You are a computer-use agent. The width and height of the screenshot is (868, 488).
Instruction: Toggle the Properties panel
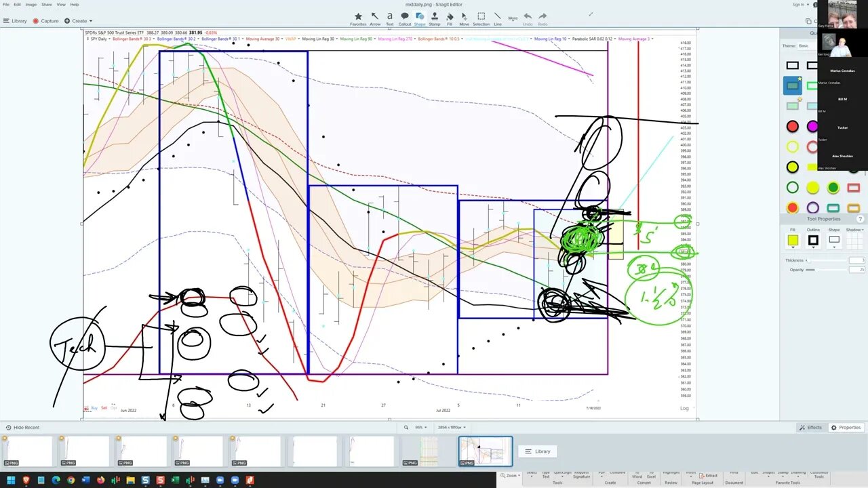click(846, 428)
